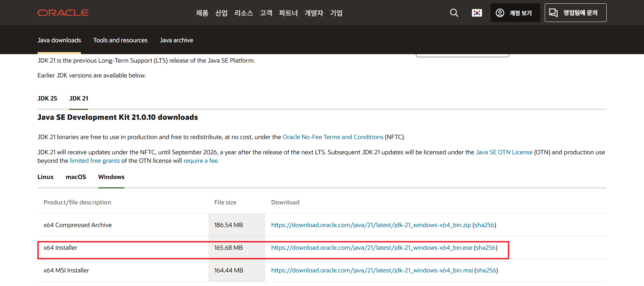Open sha256 for the x64 MSI Installer
Viewport: 644px width, 286px height.
[486, 270]
